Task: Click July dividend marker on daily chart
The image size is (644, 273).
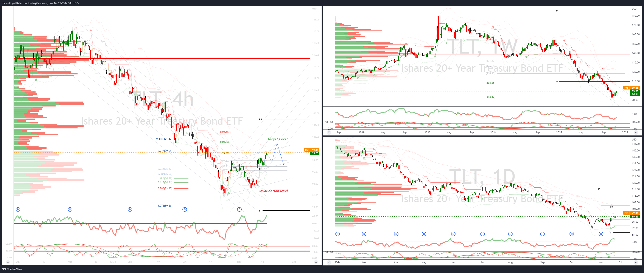Action: pyautogui.click(x=482, y=234)
